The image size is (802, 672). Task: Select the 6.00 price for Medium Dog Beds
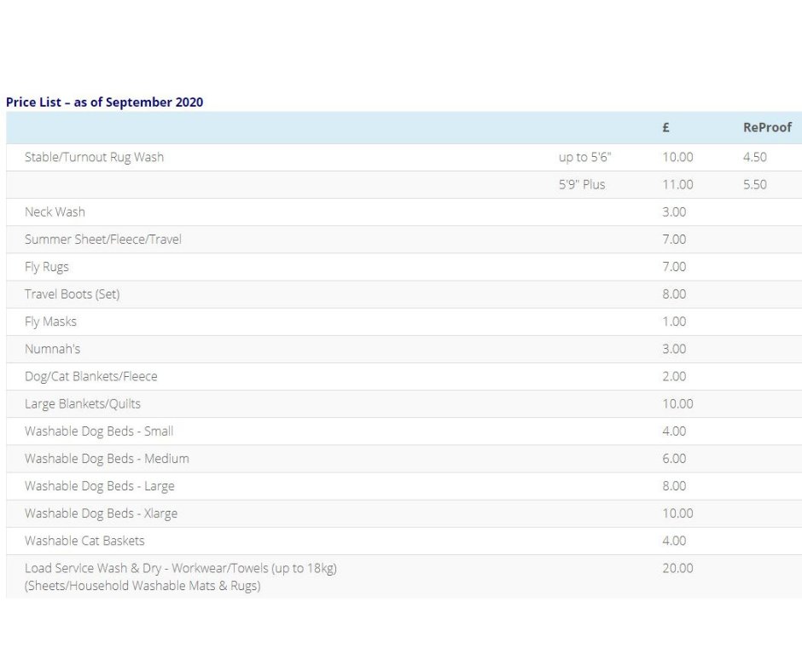pyautogui.click(x=674, y=459)
